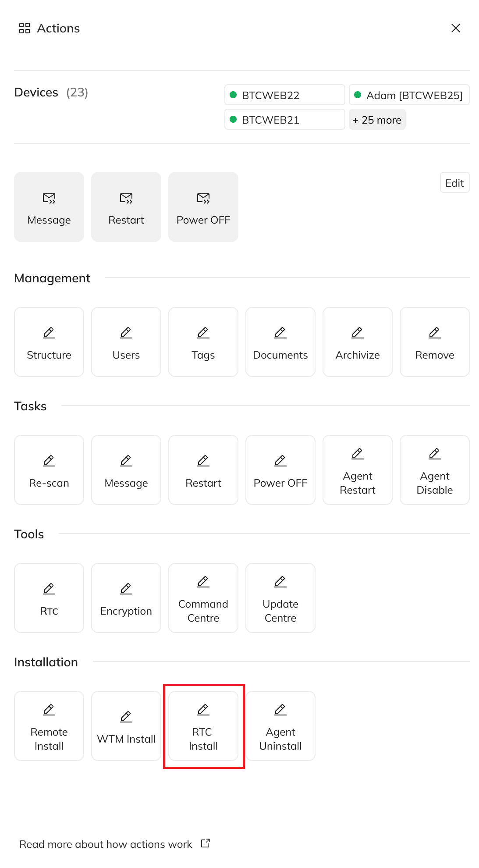This screenshot has width=479, height=868.
Task: Open the Tags management action
Action: click(x=203, y=342)
